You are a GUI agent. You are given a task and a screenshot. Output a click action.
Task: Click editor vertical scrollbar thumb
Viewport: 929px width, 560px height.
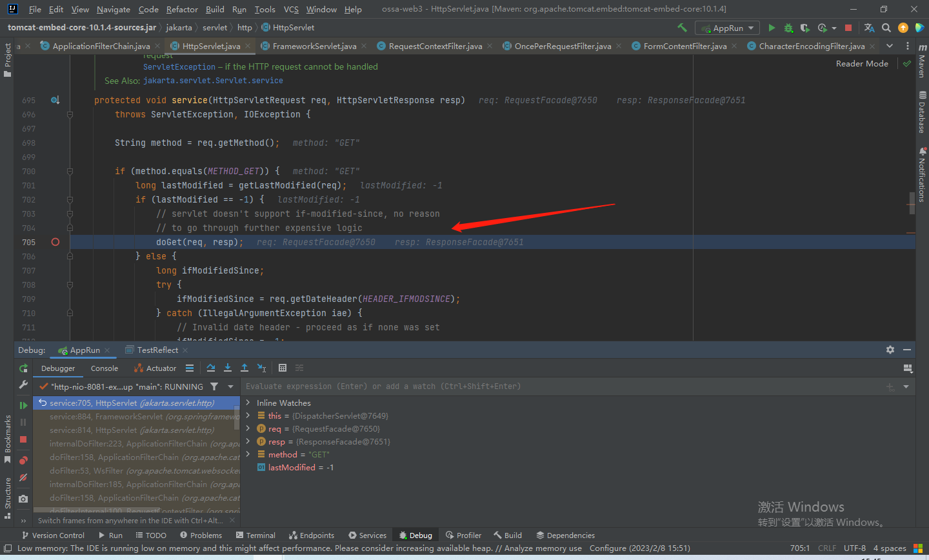click(912, 204)
